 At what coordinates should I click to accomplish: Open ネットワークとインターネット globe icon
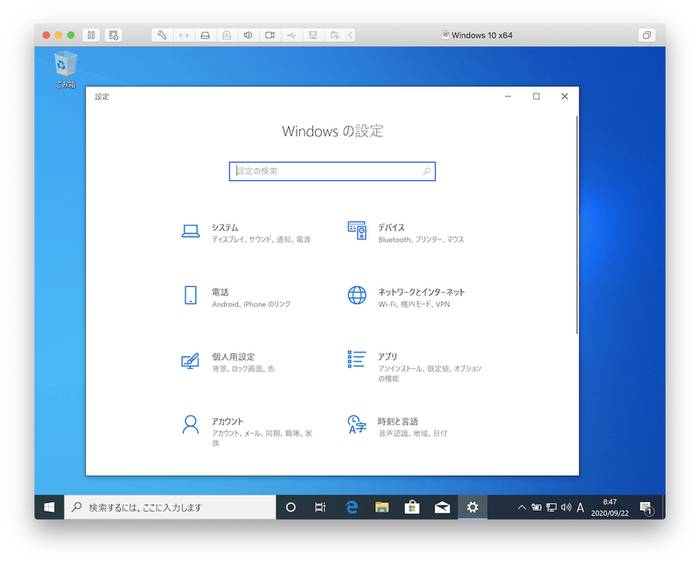tap(357, 295)
